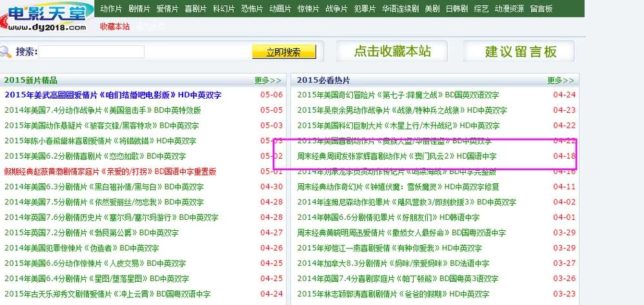Click date 04-24 beside 第七子
The height and width of the screenshot is (305, 644).
pos(565,95)
